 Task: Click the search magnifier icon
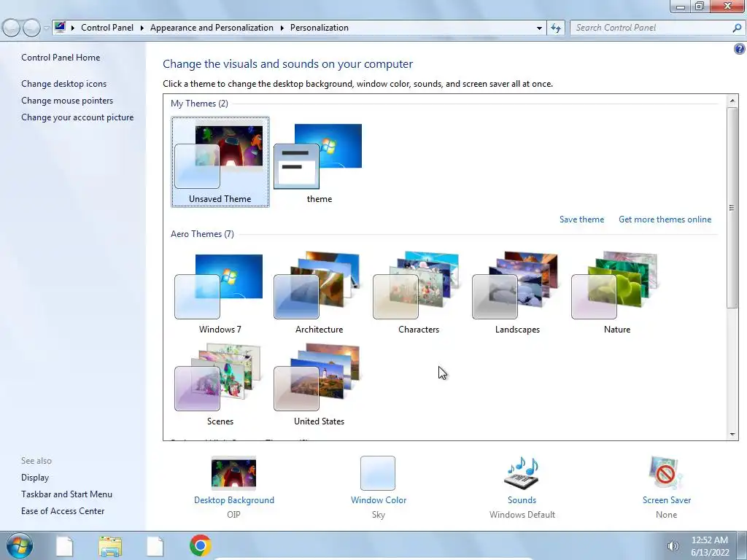[x=737, y=28]
